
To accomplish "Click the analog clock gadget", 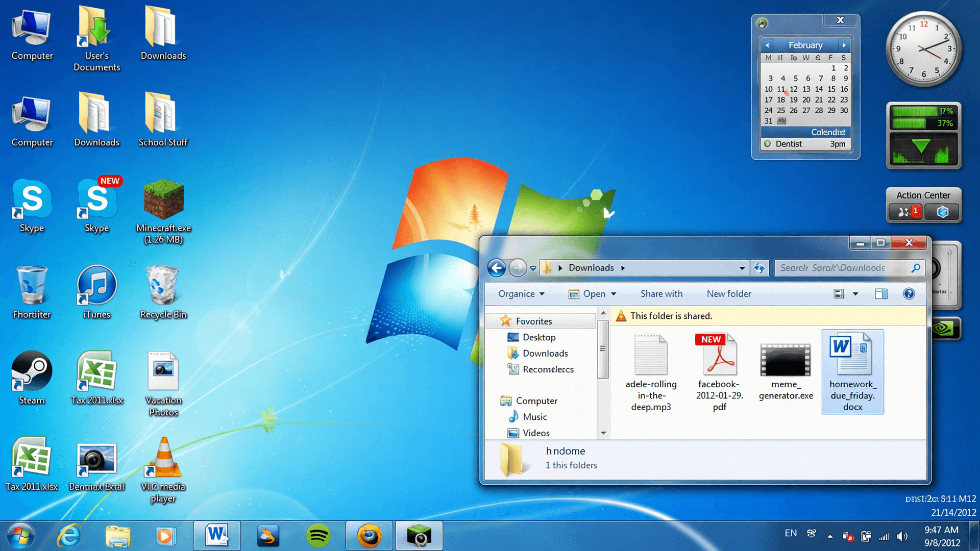I will [x=923, y=49].
